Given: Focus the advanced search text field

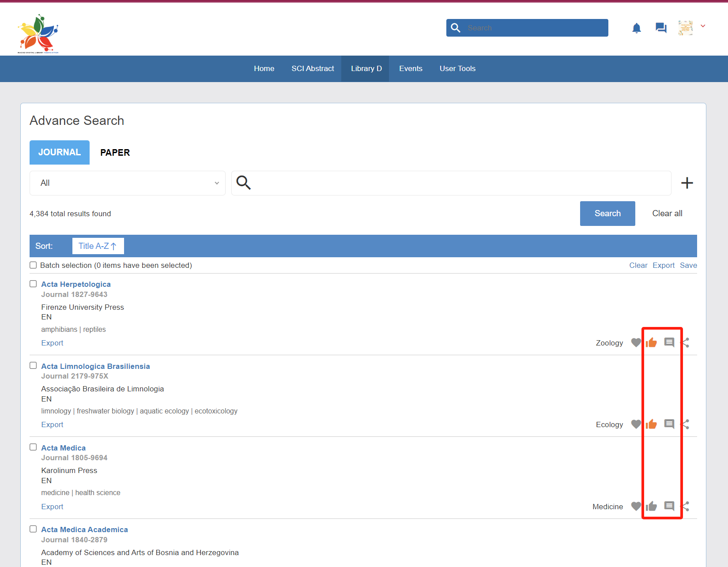Looking at the screenshot, I should click(459, 183).
